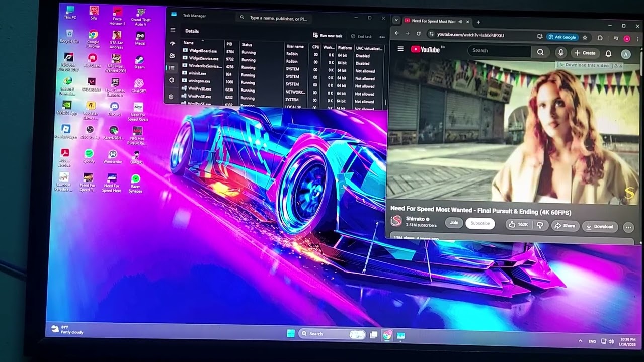This screenshot has height=362, width=644.
Task: Go back in Chrome
Action: pos(396,33)
